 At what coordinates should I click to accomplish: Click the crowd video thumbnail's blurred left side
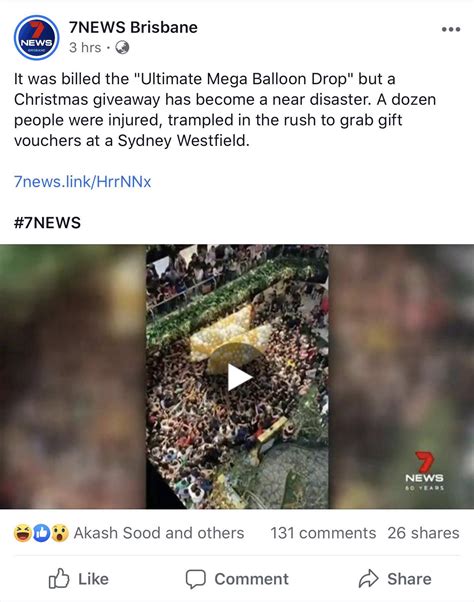click(73, 377)
